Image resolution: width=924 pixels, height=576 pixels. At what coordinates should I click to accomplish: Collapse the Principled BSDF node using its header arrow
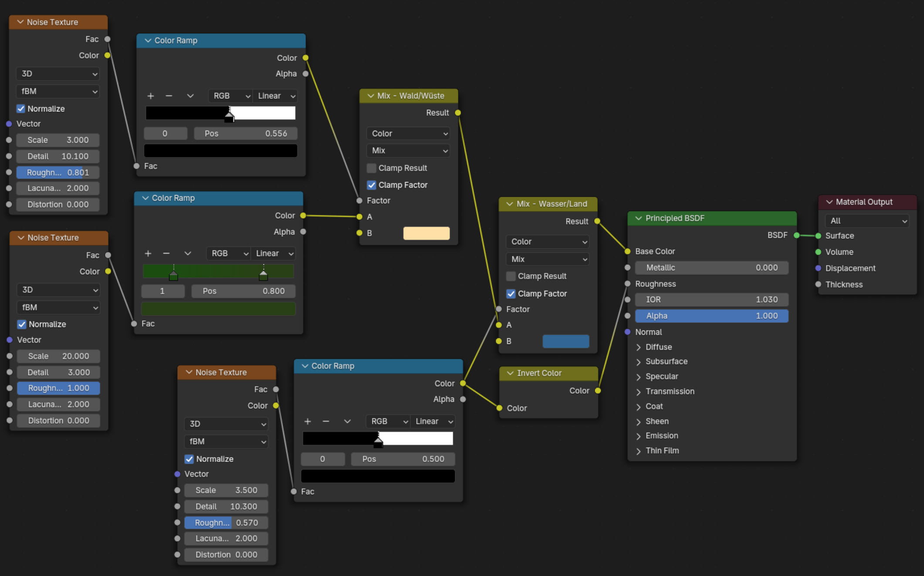[x=639, y=218]
